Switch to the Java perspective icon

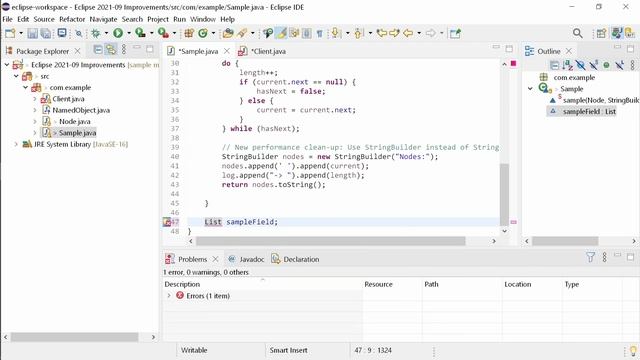(616, 33)
